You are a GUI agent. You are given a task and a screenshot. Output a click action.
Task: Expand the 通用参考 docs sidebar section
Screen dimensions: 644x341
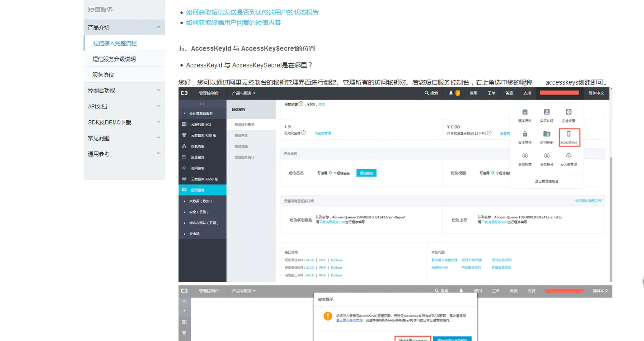pos(124,154)
